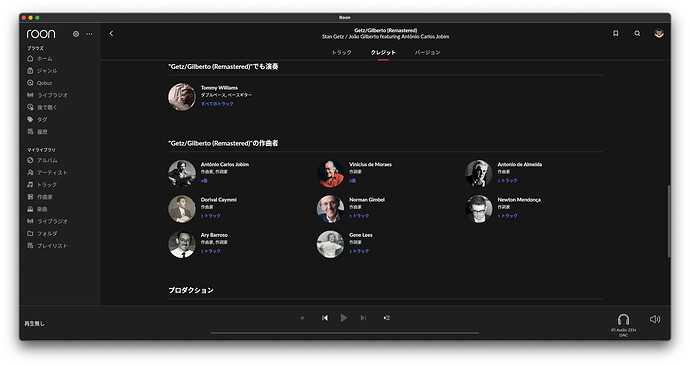Screen dimensions: 690x366
Task: Select the クレジット tab
Action: [383, 52]
